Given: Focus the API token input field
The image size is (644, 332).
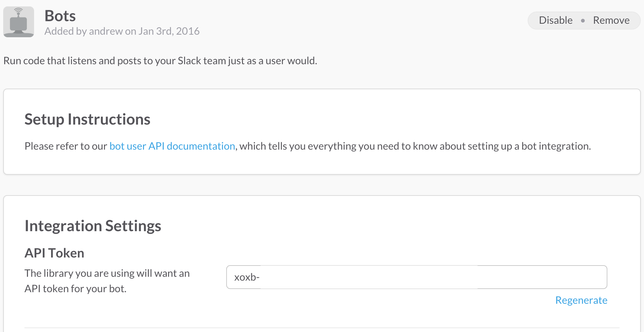Looking at the screenshot, I should (x=417, y=277).
